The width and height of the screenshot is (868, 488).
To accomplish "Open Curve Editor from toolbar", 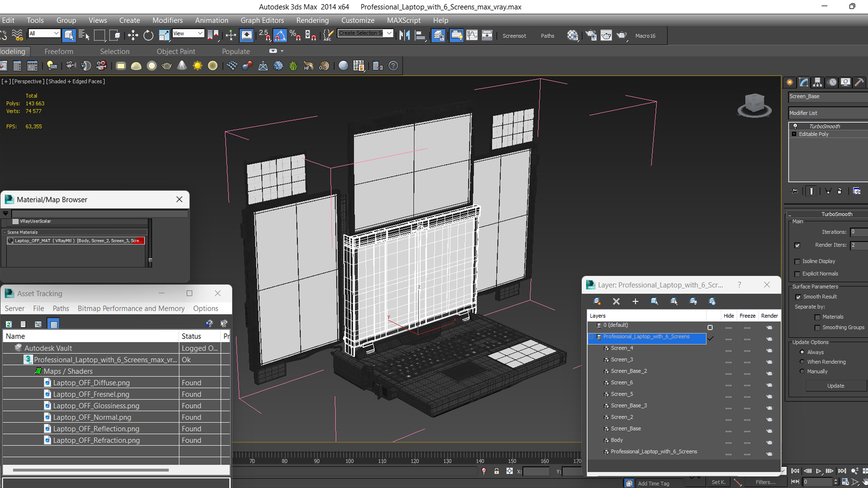I will tap(472, 35).
